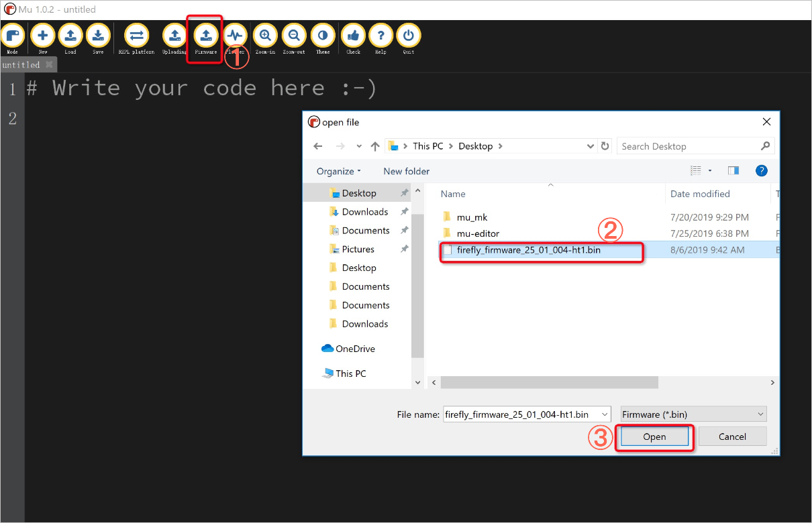Click the Firmware upload icon
The image size is (812, 523).
(205, 36)
